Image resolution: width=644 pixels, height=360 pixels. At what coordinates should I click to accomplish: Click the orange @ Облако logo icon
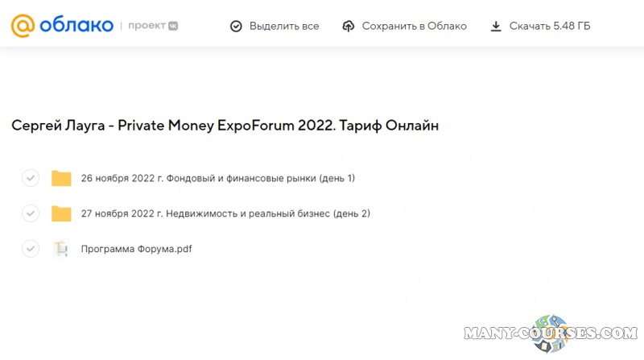[23, 25]
